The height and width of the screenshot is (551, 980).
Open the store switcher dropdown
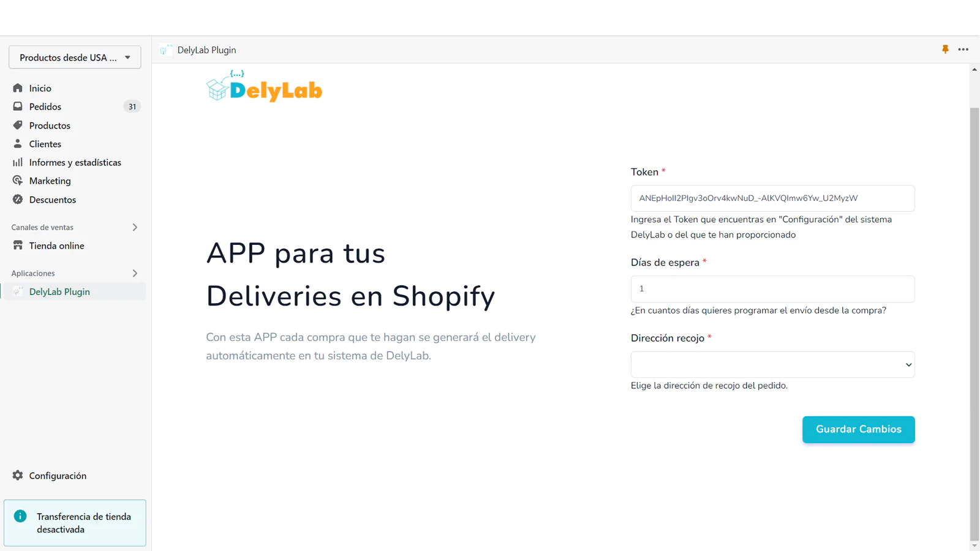(75, 58)
